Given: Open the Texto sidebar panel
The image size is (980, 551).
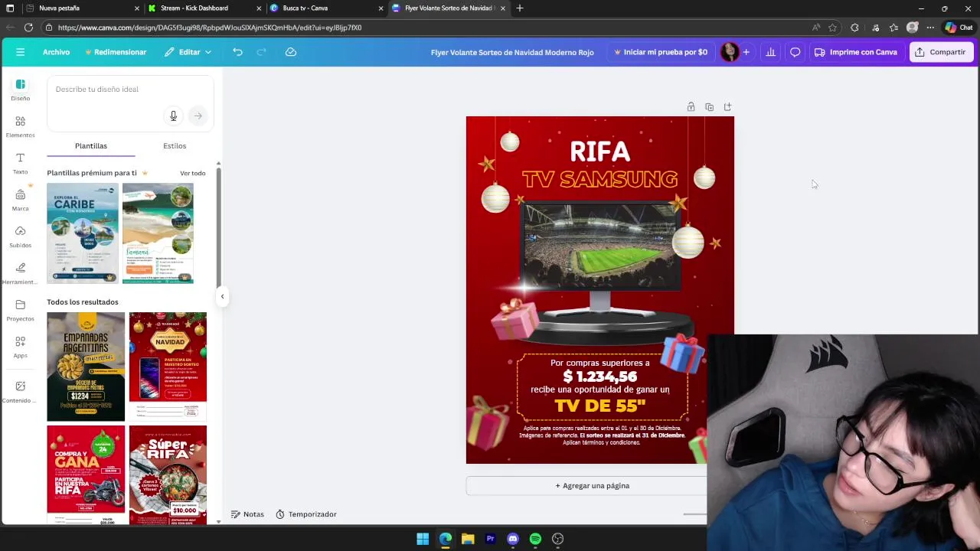Looking at the screenshot, I should coord(20,163).
